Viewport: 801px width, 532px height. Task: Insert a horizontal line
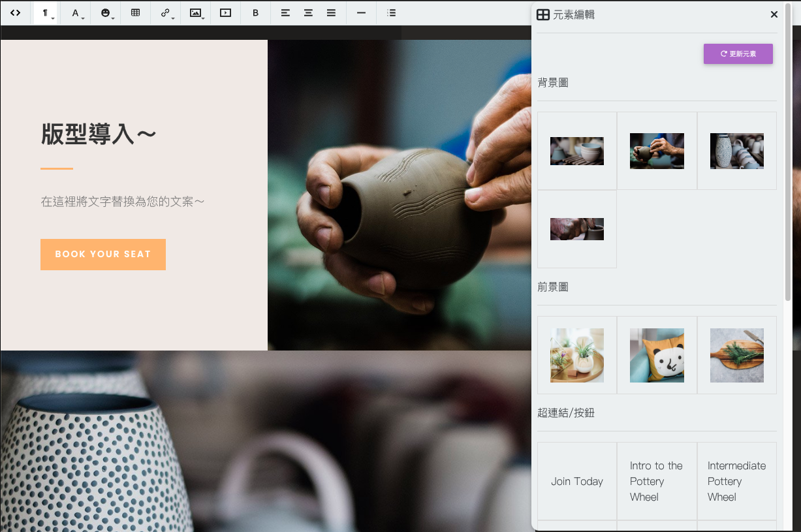pos(361,13)
